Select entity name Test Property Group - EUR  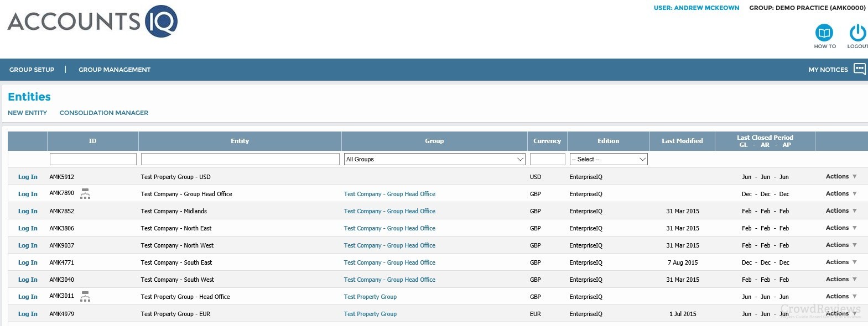pos(175,314)
